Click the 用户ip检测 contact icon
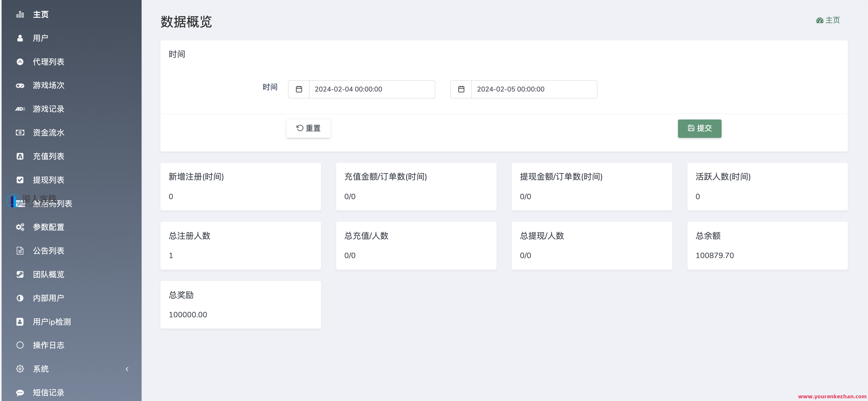The image size is (868, 401). tap(20, 322)
